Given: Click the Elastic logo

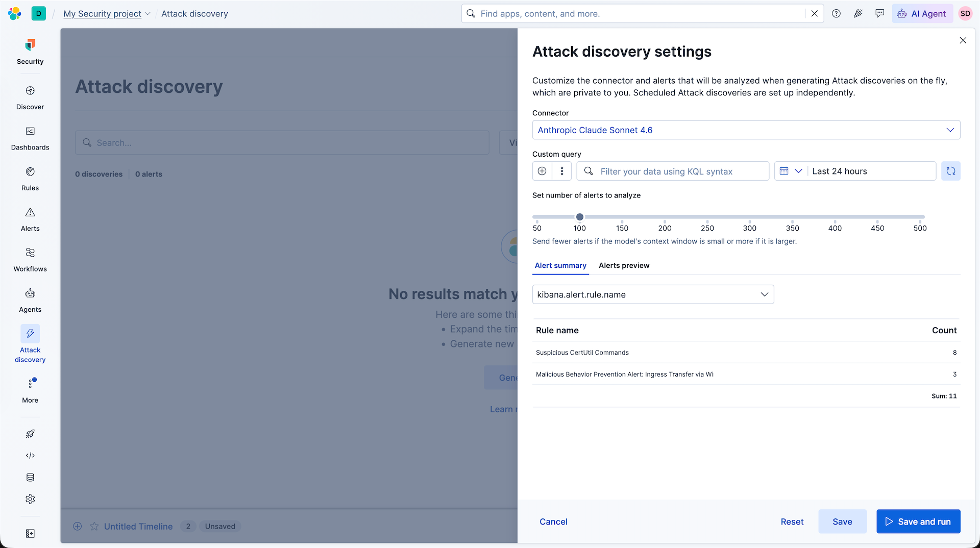Looking at the screenshot, I should pyautogui.click(x=15, y=14).
